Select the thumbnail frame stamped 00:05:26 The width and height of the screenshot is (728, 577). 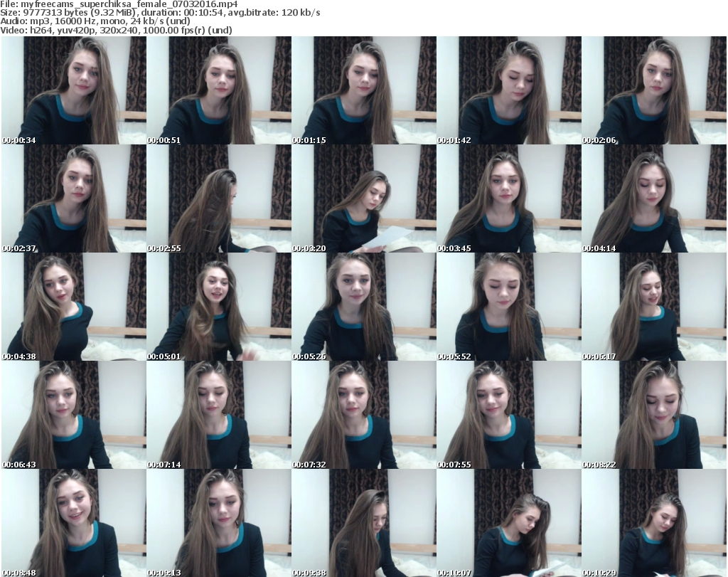click(x=364, y=307)
